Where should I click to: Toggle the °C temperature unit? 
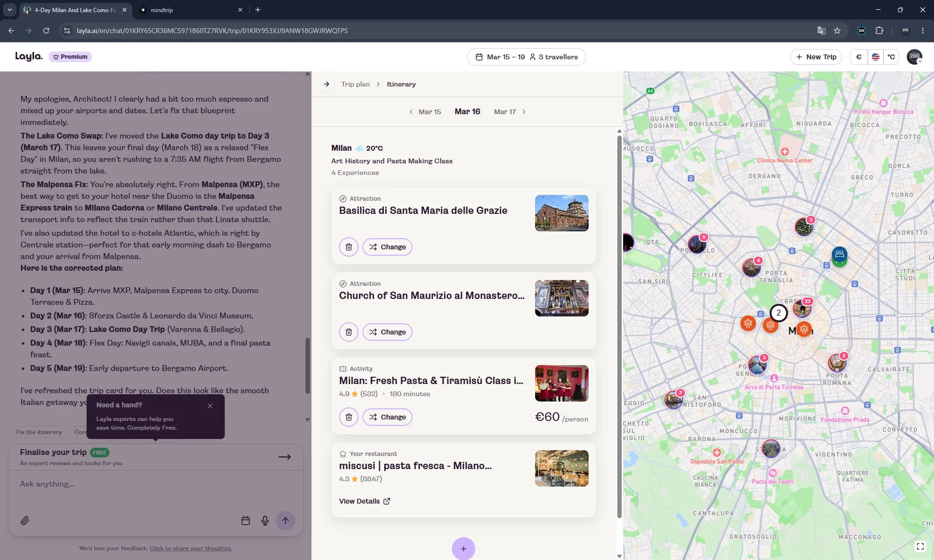pyautogui.click(x=891, y=57)
